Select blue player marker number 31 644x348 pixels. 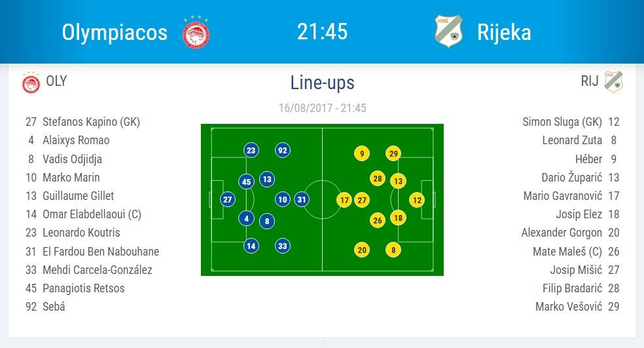pos(302,199)
